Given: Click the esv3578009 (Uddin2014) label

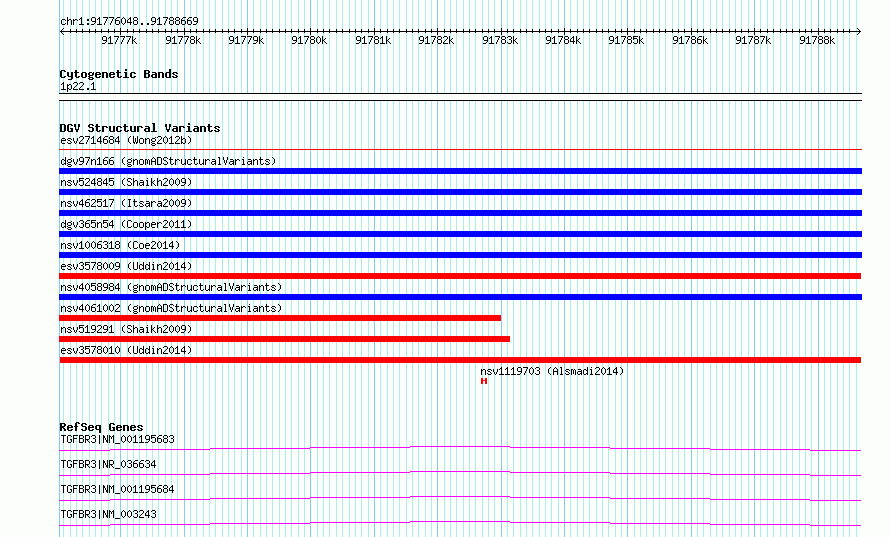Looking at the screenshot, I should (126, 266).
